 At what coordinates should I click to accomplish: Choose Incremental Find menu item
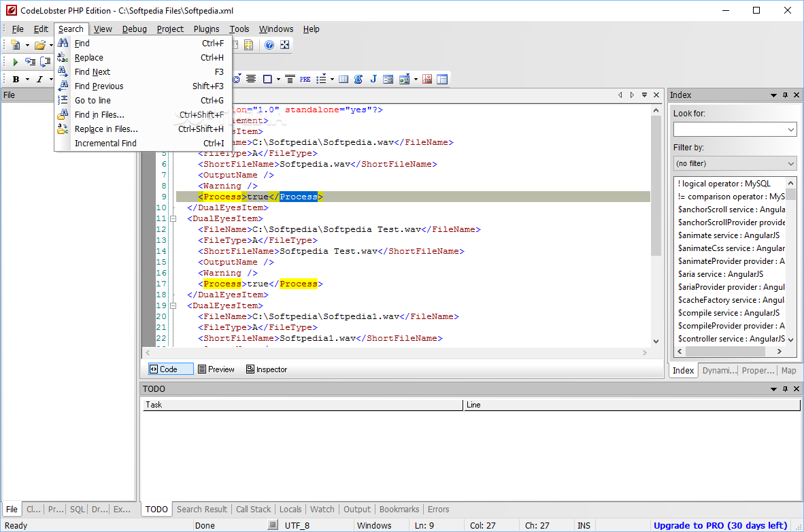coord(143,143)
